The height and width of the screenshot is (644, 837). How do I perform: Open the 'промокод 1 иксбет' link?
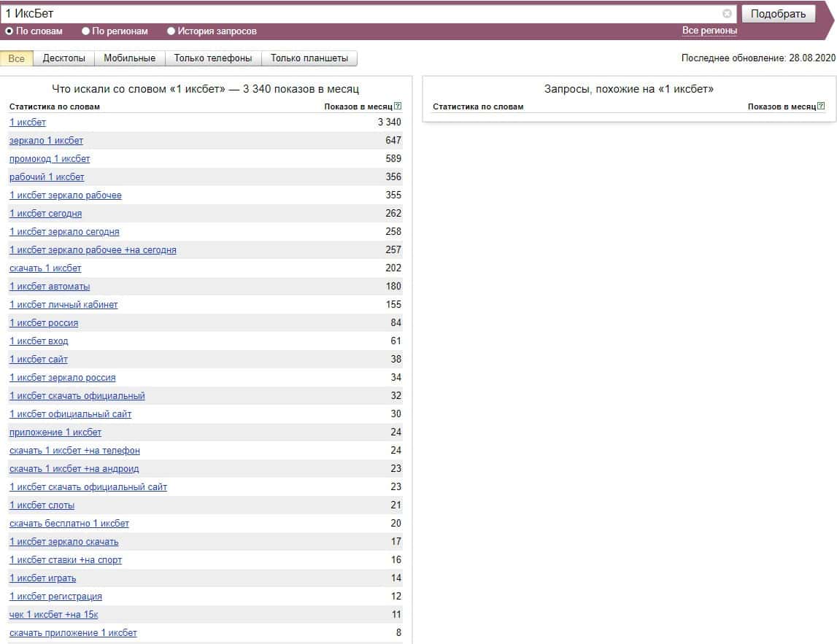[x=50, y=159]
